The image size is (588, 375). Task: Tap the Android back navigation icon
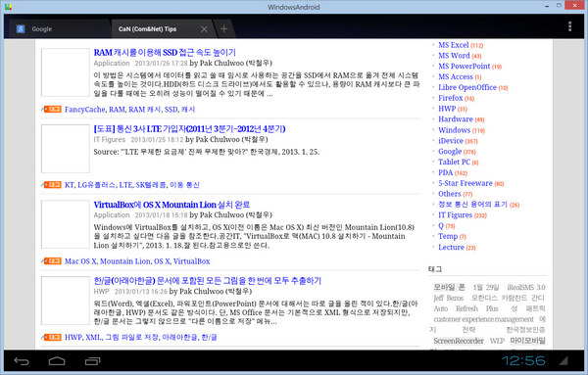(x=22, y=361)
